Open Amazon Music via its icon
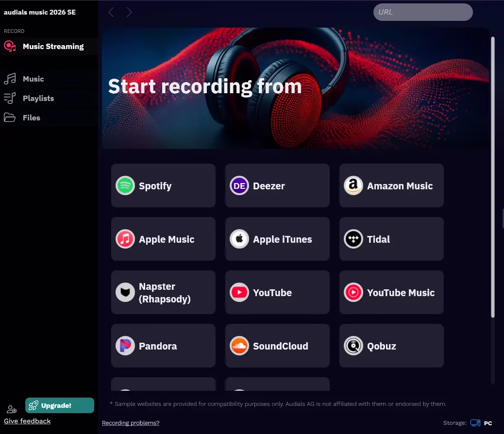This screenshot has height=434, width=504. [353, 185]
